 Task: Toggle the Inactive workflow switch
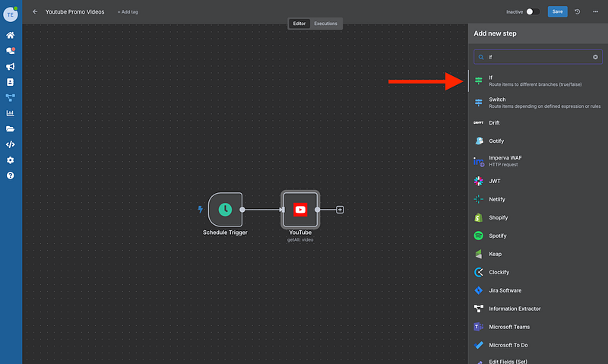[x=533, y=11]
